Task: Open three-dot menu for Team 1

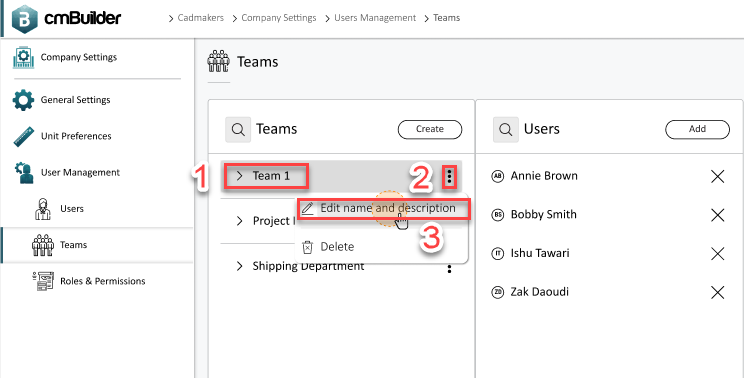Action: click(449, 177)
